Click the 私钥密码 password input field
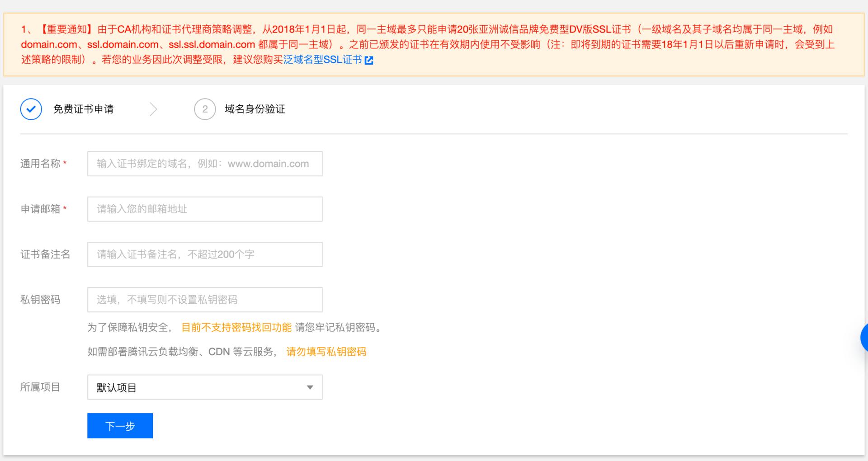The width and height of the screenshot is (868, 461). (204, 299)
